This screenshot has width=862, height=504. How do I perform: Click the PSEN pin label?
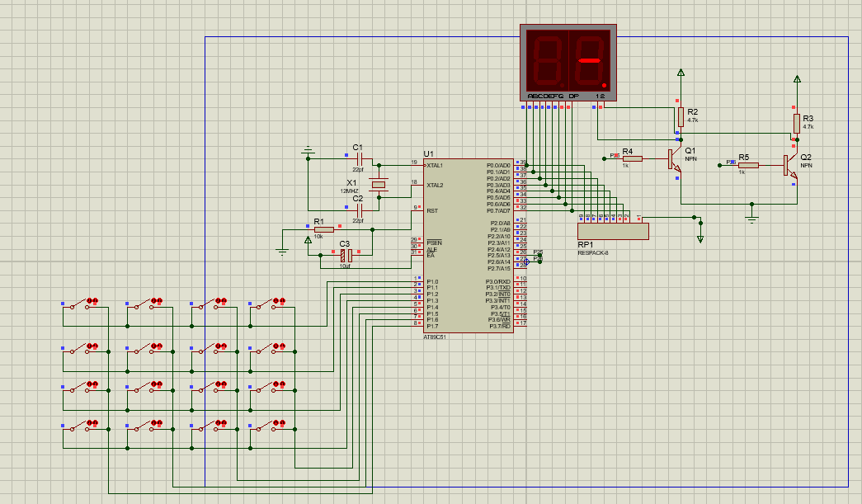click(x=434, y=243)
